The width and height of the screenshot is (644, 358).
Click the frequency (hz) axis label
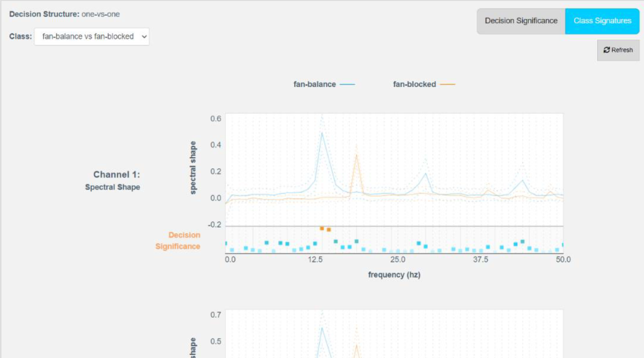pyautogui.click(x=394, y=275)
